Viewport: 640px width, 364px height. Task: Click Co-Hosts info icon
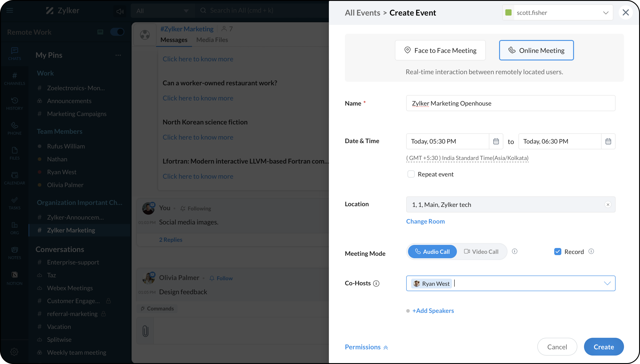pos(376,283)
